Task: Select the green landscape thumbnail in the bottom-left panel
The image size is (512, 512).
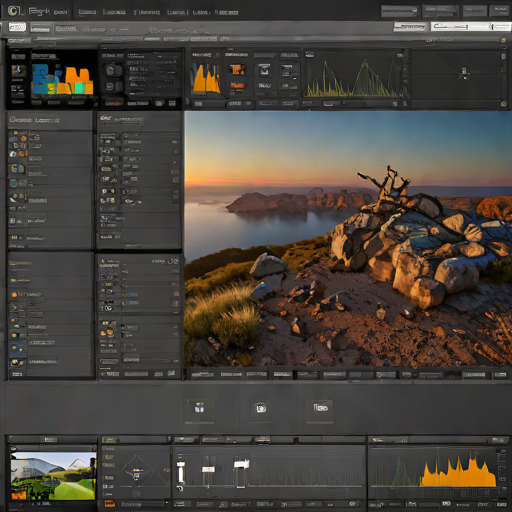Action: click(53, 475)
